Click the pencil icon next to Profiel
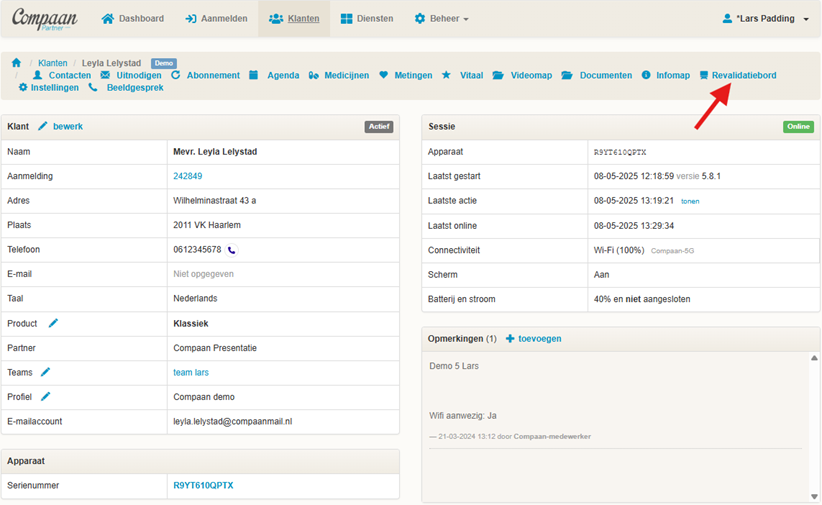 pyautogui.click(x=46, y=396)
